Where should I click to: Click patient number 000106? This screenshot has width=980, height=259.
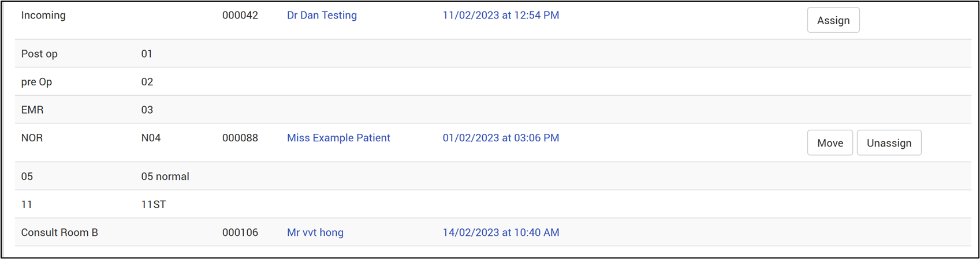coord(240,232)
